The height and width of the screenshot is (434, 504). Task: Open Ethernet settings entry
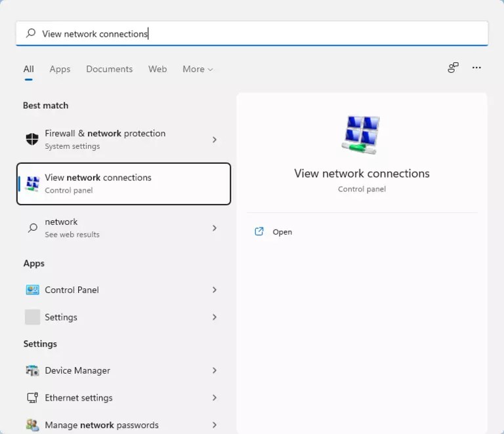[123, 398]
